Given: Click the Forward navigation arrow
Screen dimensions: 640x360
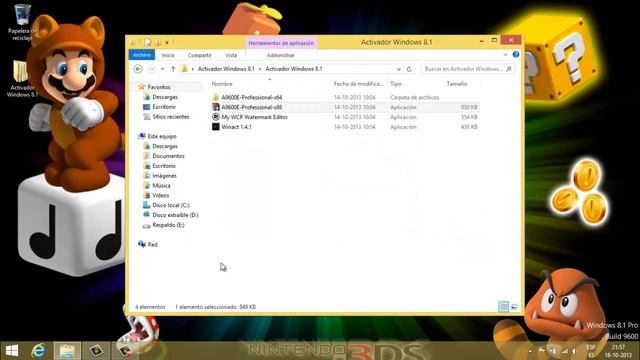Looking at the screenshot, I should 151,69.
